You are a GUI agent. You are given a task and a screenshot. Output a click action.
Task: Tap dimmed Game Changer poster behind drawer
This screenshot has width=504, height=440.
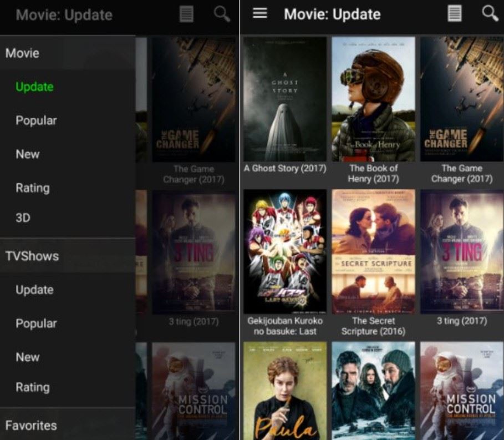(x=194, y=100)
